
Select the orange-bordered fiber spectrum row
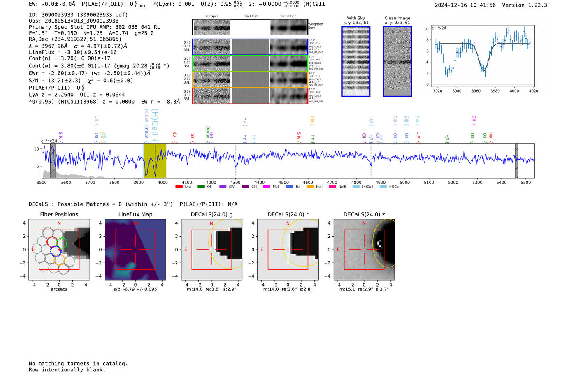pos(250,79)
